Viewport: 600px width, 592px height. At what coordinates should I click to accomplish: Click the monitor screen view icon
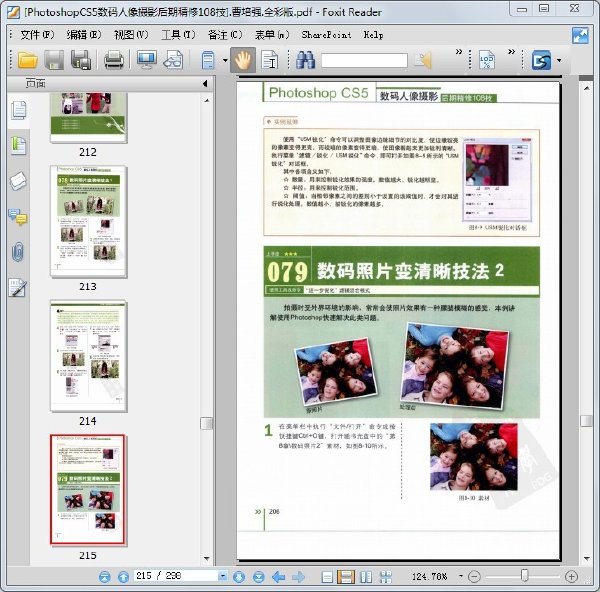pos(147,60)
